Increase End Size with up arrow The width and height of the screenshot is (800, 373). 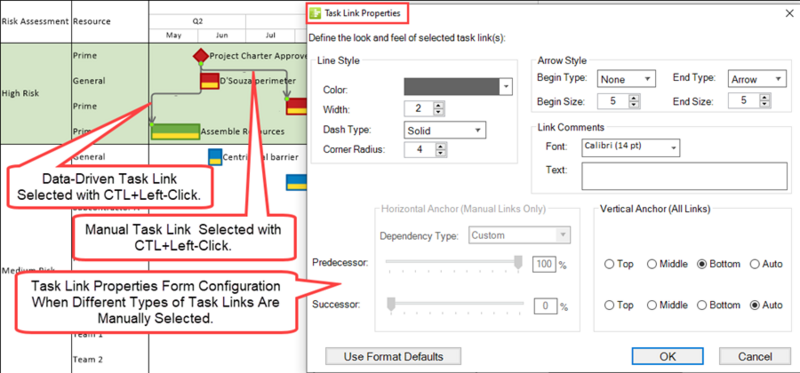pyautogui.click(x=764, y=98)
